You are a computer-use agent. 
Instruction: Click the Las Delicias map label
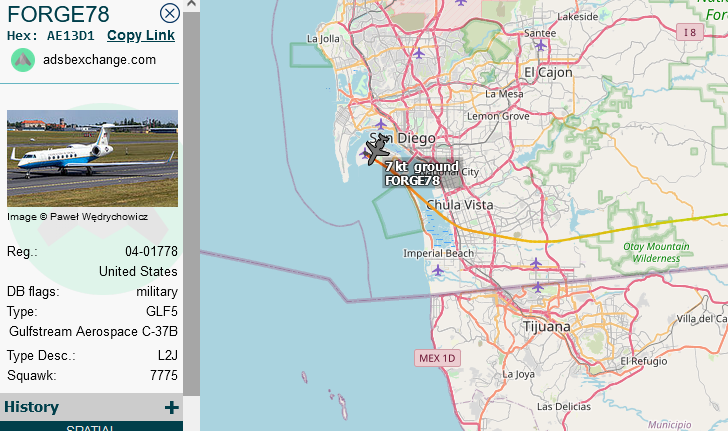(564, 406)
